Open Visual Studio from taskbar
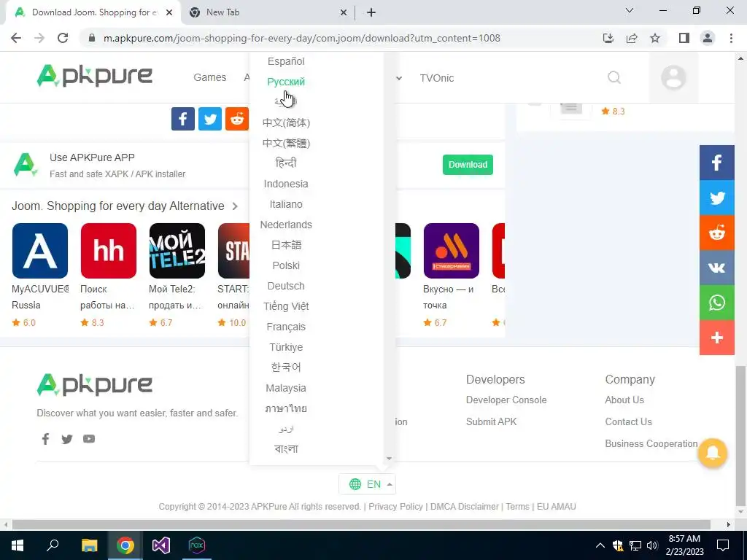The image size is (747, 560). pos(161,545)
